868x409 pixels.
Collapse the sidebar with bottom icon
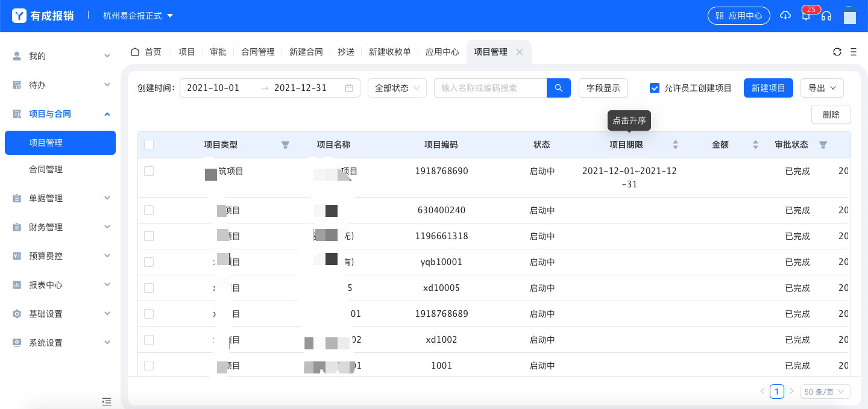click(x=107, y=401)
